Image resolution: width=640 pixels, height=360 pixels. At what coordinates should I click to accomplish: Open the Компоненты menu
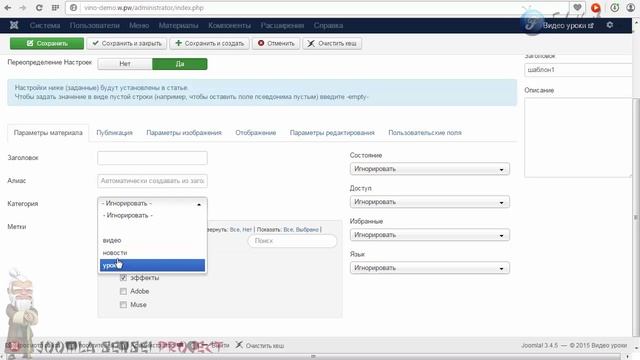pos(229,25)
